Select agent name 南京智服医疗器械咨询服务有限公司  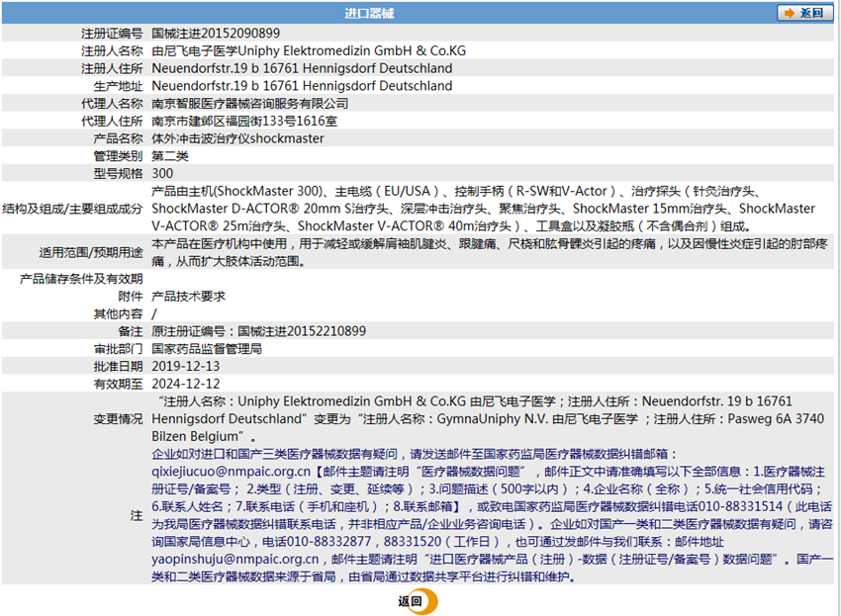250,104
